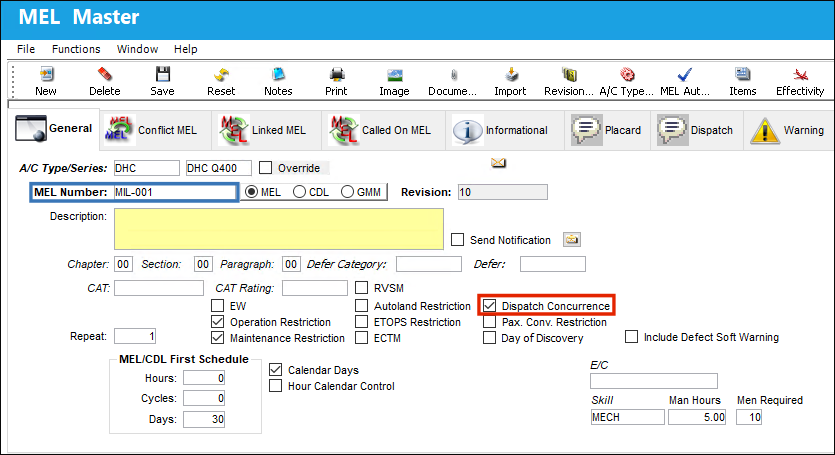Click the envelope icon beside Send Notification
The width and height of the screenshot is (835, 455).
tap(572, 240)
